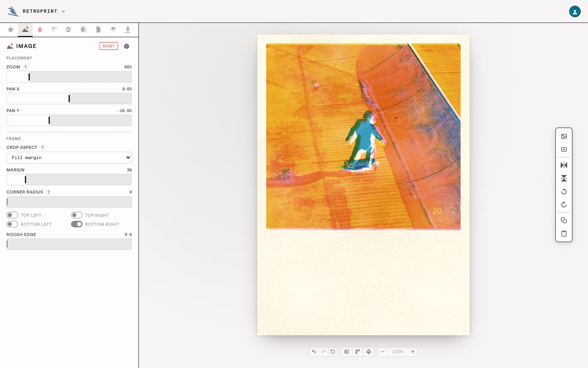Toggle the split compare view
This screenshot has width=588, height=368.
coord(347,352)
